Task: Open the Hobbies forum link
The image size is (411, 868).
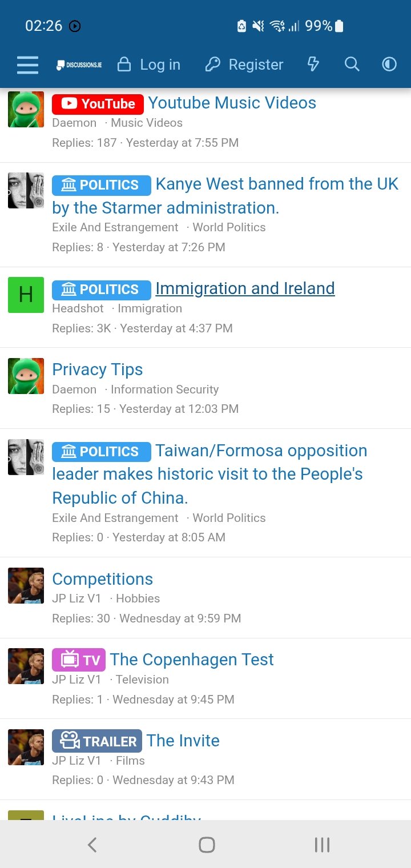Action: (x=138, y=598)
